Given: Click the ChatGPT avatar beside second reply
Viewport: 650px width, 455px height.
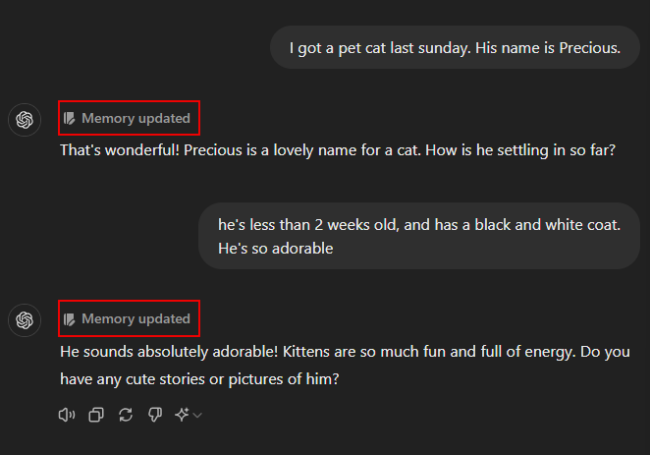Looking at the screenshot, I should click(25, 320).
